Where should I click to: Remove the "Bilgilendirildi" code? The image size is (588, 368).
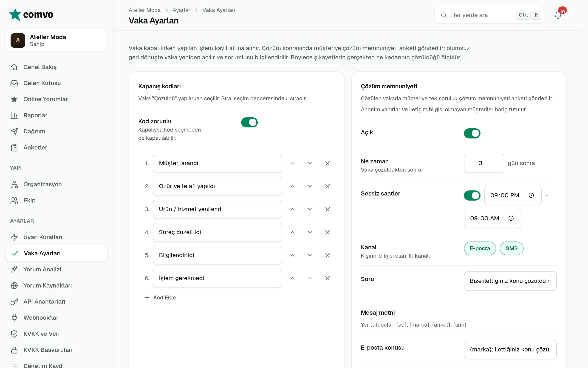pos(327,255)
